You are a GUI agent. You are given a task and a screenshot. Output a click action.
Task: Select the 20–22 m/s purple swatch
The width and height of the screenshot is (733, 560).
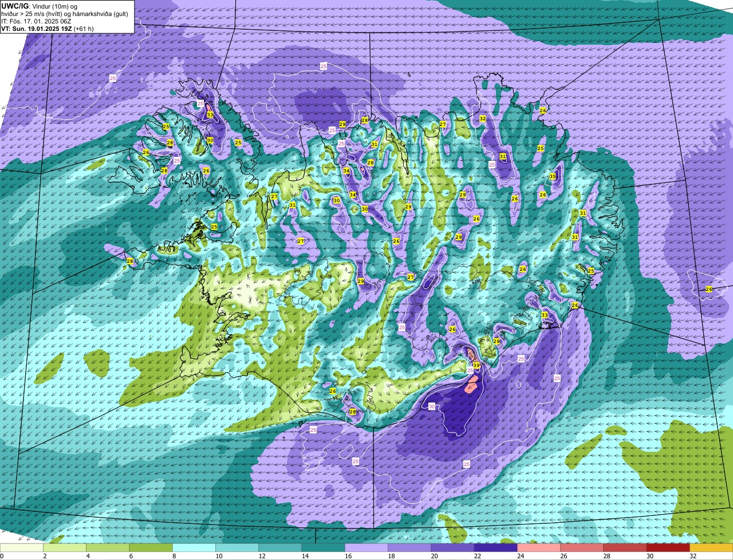pos(453,548)
